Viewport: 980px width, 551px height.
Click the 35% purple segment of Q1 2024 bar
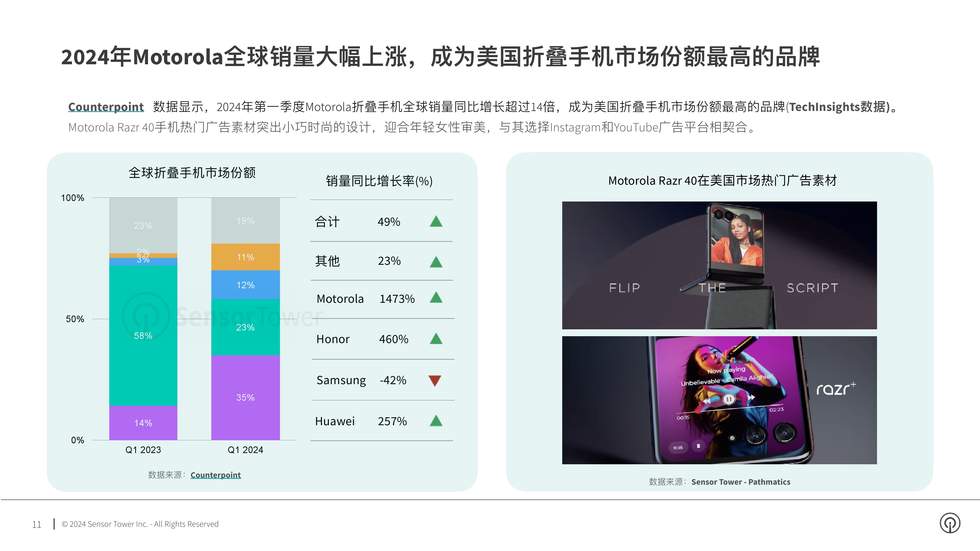tap(245, 398)
